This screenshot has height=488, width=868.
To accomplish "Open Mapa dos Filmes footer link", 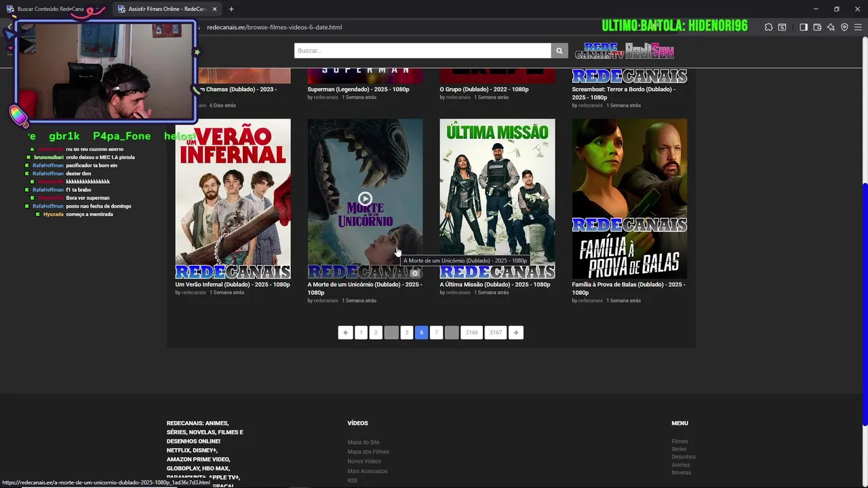I will click(368, 452).
